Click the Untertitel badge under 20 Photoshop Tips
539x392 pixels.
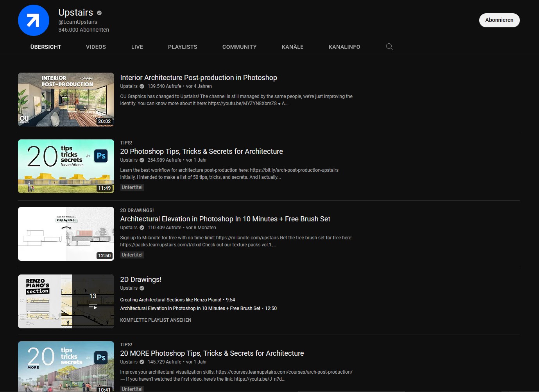pos(132,187)
